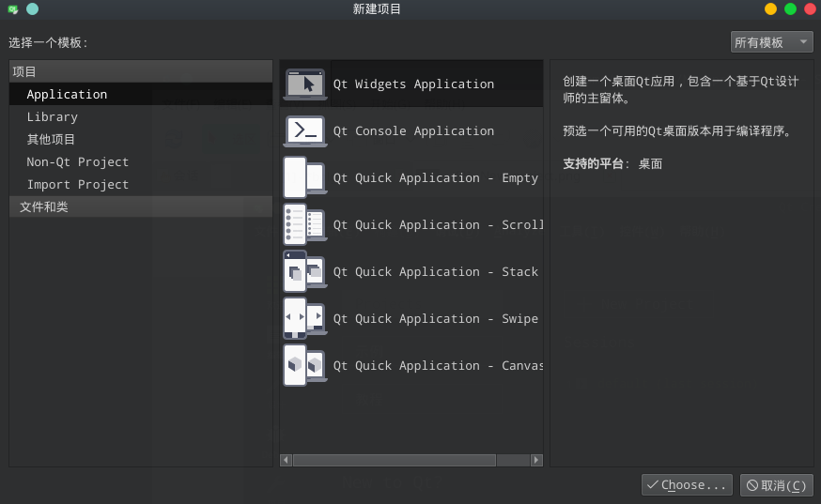
Task: Select the 其他项目 category
Action: 51,140
